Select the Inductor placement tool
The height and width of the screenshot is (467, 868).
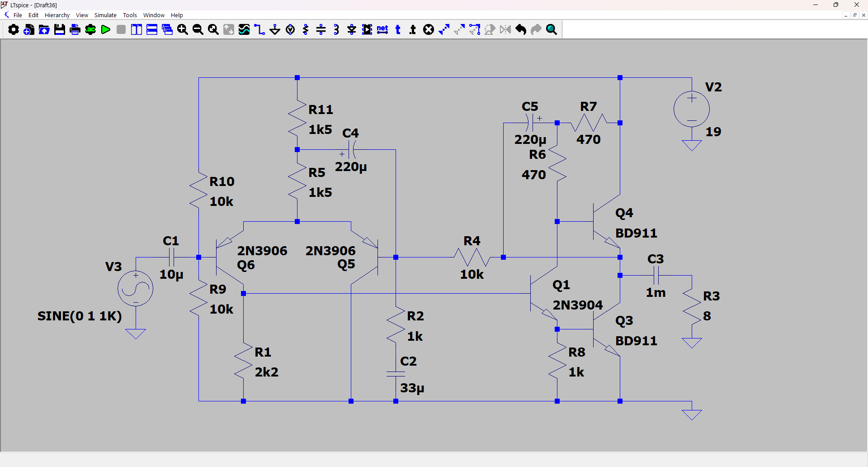336,30
